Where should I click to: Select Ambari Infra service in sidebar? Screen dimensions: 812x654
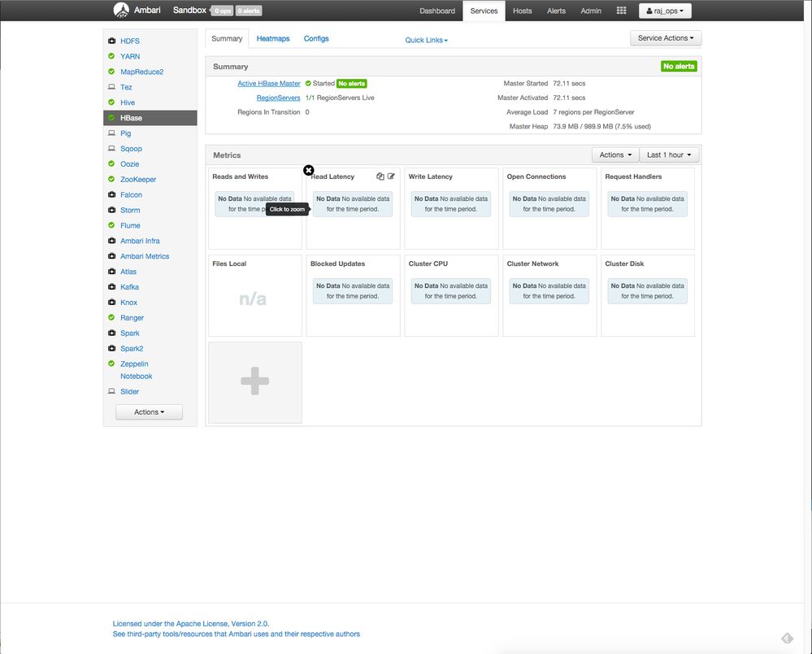(x=140, y=241)
